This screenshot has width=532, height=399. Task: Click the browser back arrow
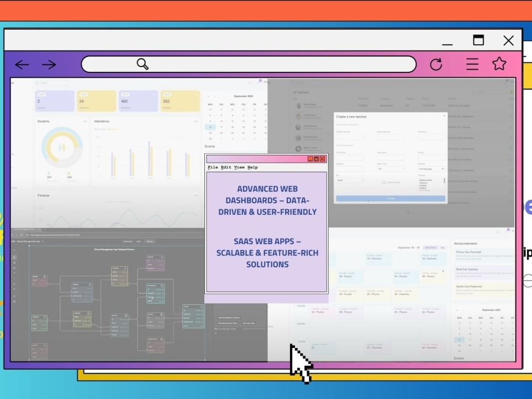point(22,64)
